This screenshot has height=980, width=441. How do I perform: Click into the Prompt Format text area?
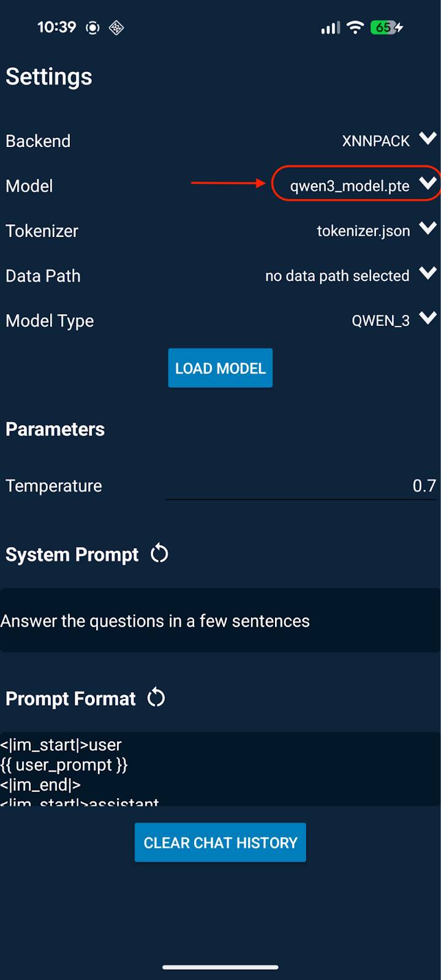[x=221, y=769]
